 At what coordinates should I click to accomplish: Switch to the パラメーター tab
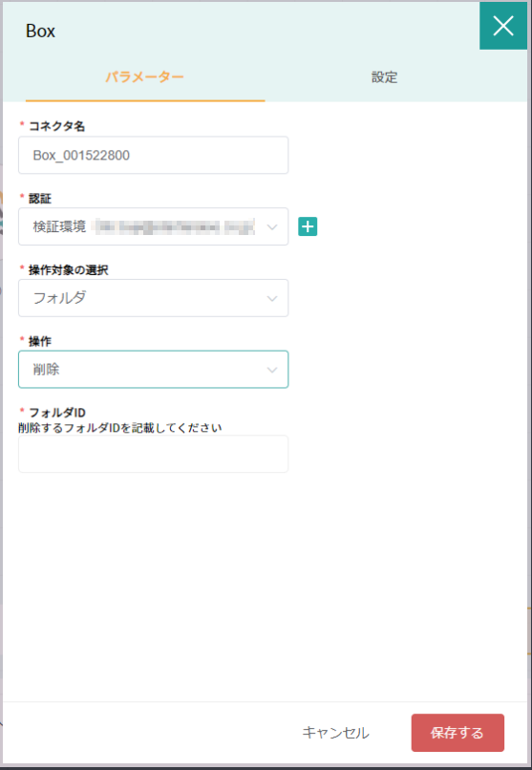pyautogui.click(x=145, y=77)
